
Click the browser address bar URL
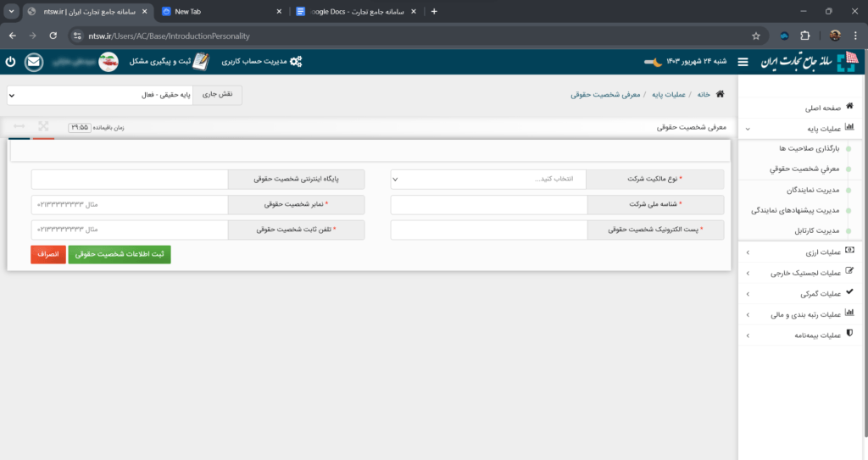pos(169,36)
